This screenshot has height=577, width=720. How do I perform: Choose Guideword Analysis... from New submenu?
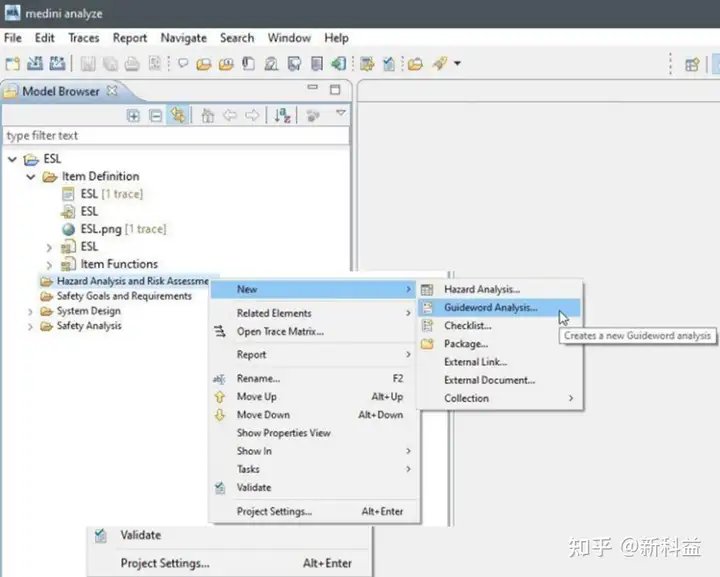(500, 308)
